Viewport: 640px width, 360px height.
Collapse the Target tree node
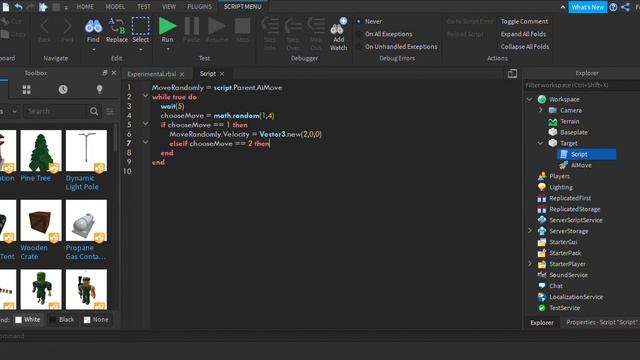[x=540, y=143]
